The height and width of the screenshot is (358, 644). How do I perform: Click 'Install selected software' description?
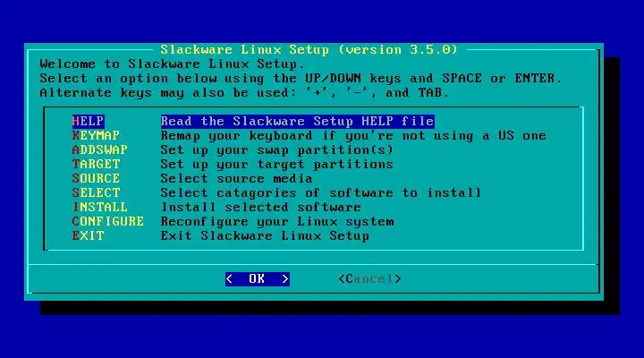(x=261, y=207)
